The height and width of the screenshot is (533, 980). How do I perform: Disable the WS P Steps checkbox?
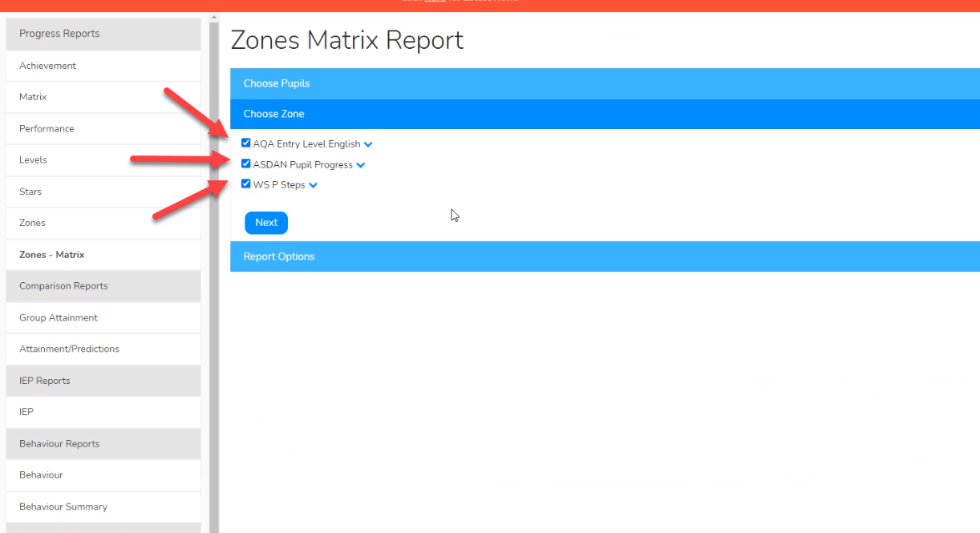pyautogui.click(x=245, y=184)
